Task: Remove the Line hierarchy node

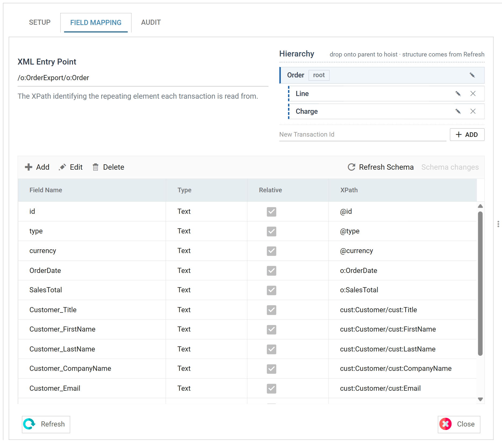Action: point(473,94)
